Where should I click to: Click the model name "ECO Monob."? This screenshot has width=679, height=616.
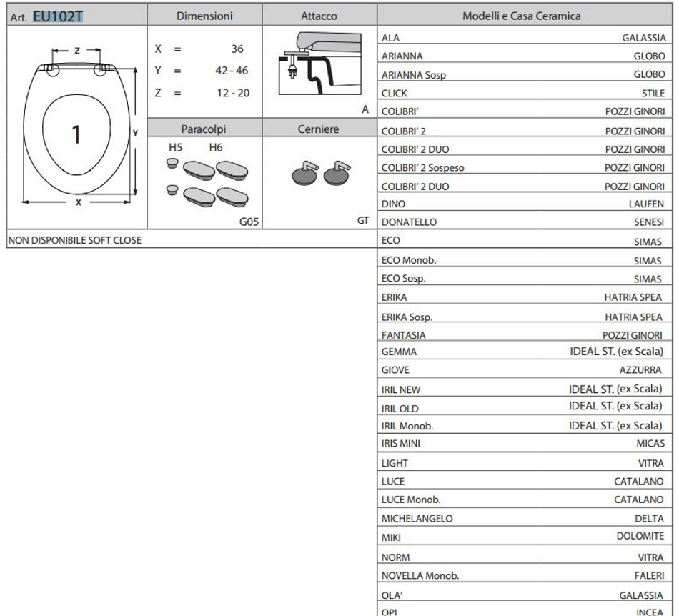(409, 260)
